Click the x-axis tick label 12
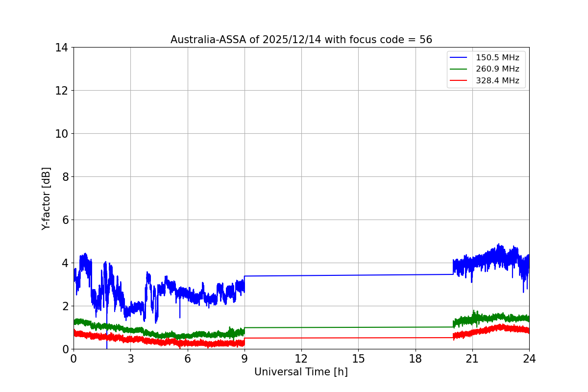 coord(301,359)
